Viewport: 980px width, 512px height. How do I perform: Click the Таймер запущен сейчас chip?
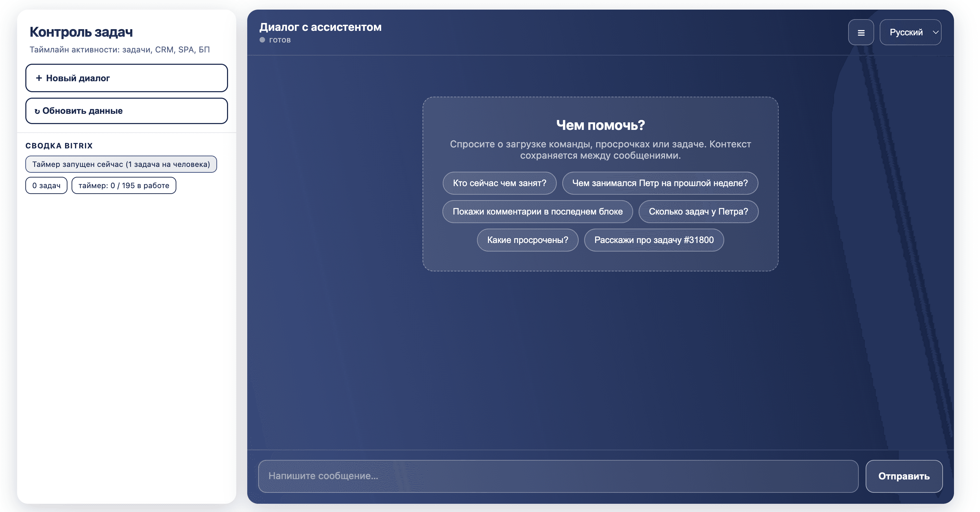121,164
